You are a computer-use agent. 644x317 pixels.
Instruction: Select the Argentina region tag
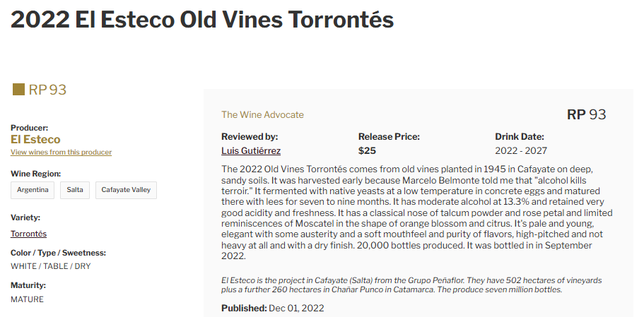point(33,191)
